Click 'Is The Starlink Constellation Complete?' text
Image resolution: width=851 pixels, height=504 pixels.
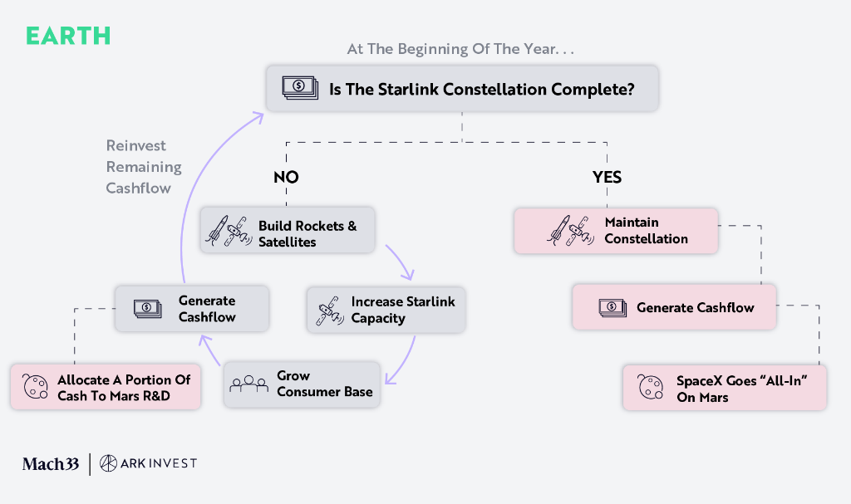pos(482,89)
